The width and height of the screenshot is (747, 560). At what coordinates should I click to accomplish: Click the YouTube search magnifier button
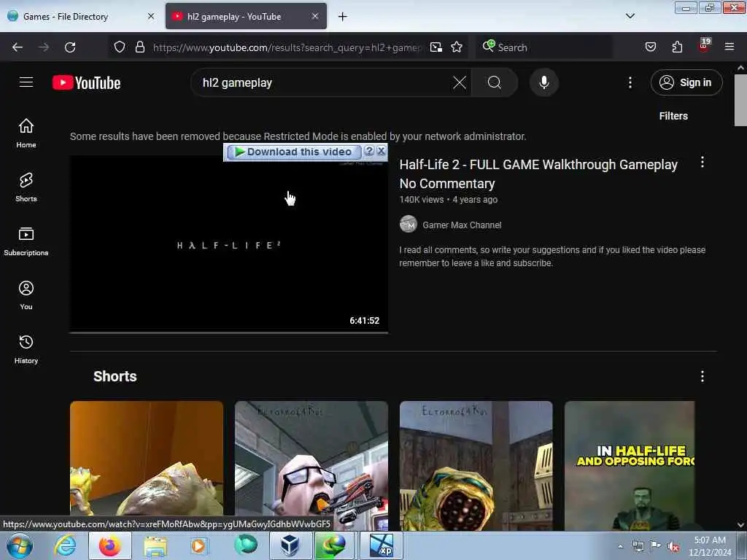pyautogui.click(x=494, y=82)
